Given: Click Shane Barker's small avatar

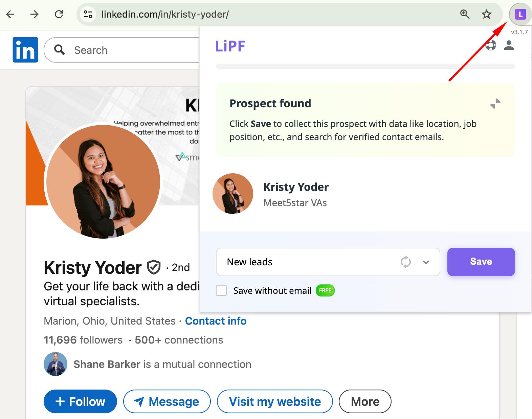Looking at the screenshot, I should tap(56, 364).
